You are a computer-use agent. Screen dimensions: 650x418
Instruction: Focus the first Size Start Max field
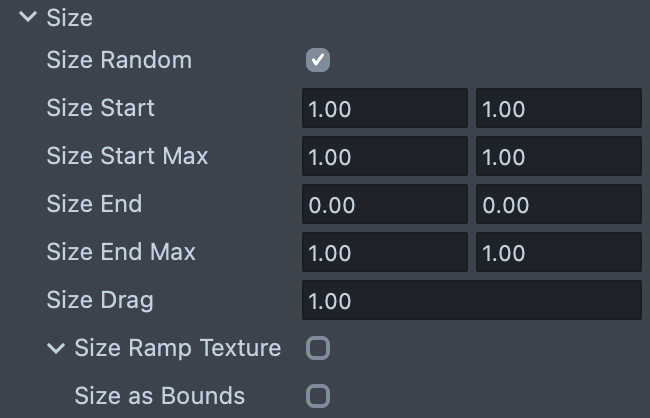coord(384,156)
